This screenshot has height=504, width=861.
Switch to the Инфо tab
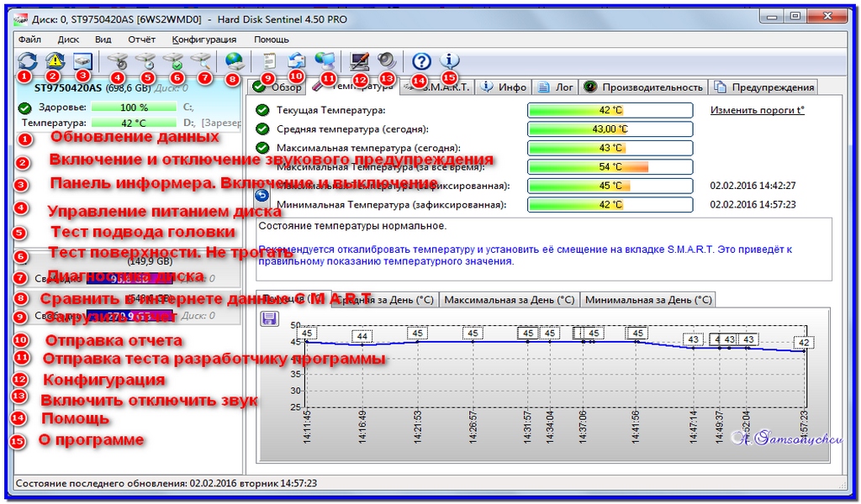504,87
